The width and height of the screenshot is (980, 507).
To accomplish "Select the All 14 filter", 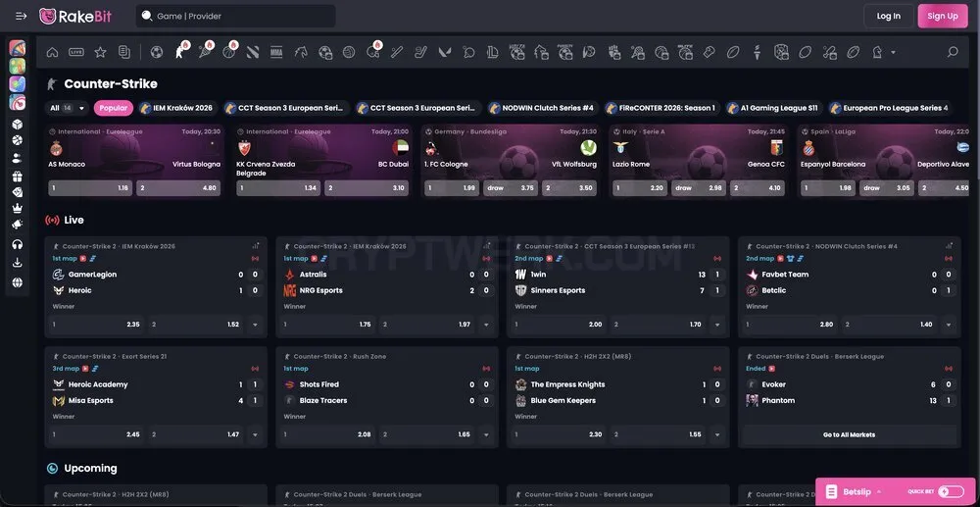I will [69, 108].
